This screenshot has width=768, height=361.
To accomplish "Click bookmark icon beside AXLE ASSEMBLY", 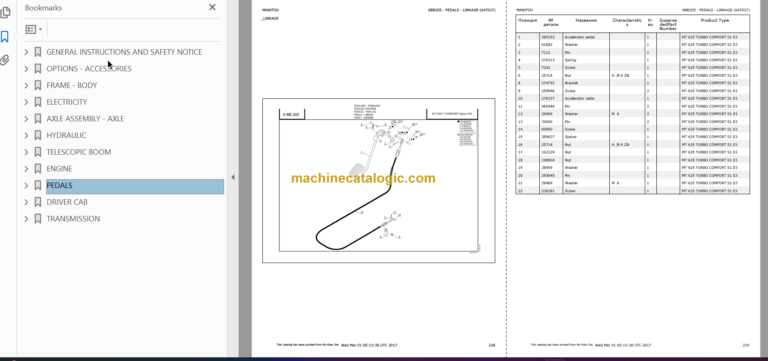I will click(x=38, y=119).
